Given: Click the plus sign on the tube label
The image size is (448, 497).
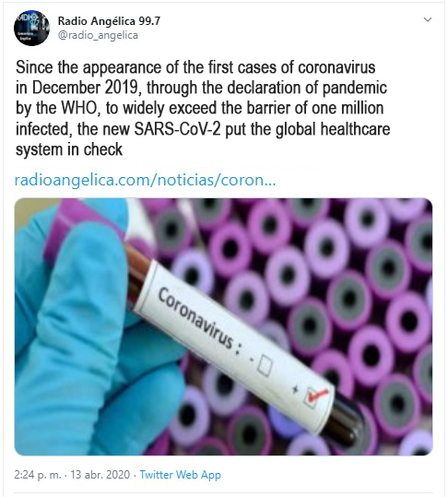Looking at the screenshot, I should tap(295, 389).
